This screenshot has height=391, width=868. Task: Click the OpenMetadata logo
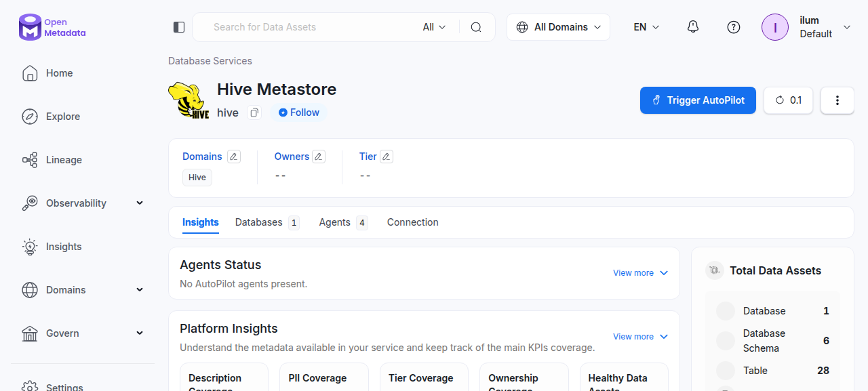pos(52,27)
